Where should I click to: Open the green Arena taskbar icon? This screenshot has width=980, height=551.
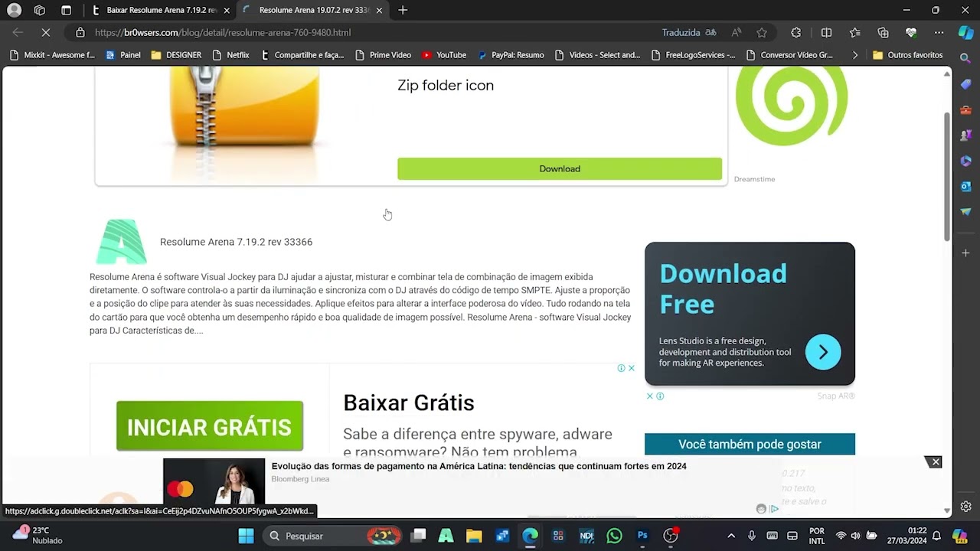point(446,536)
